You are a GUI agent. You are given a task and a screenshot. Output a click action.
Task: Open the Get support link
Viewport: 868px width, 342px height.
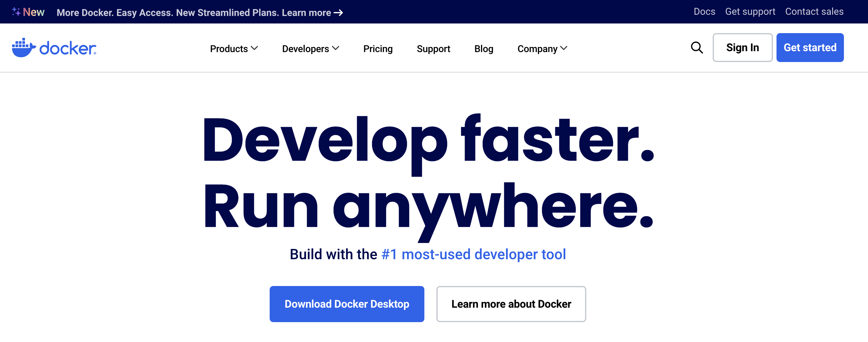(750, 12)
